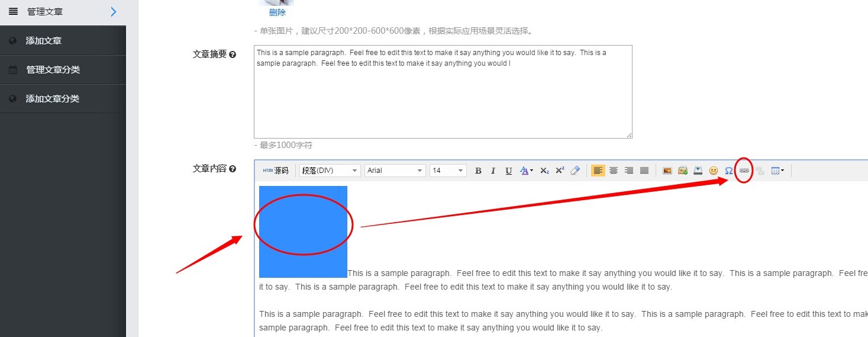Open the font size 14 dropdown

tap(448, 171)
